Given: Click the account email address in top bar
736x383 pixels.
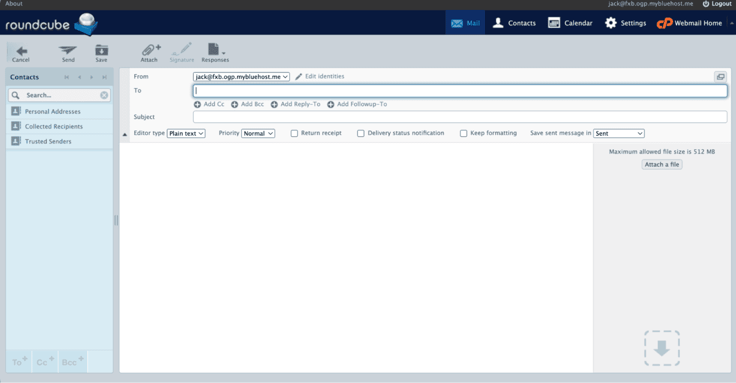Looking at the screenshot, I should coord(650,4).
